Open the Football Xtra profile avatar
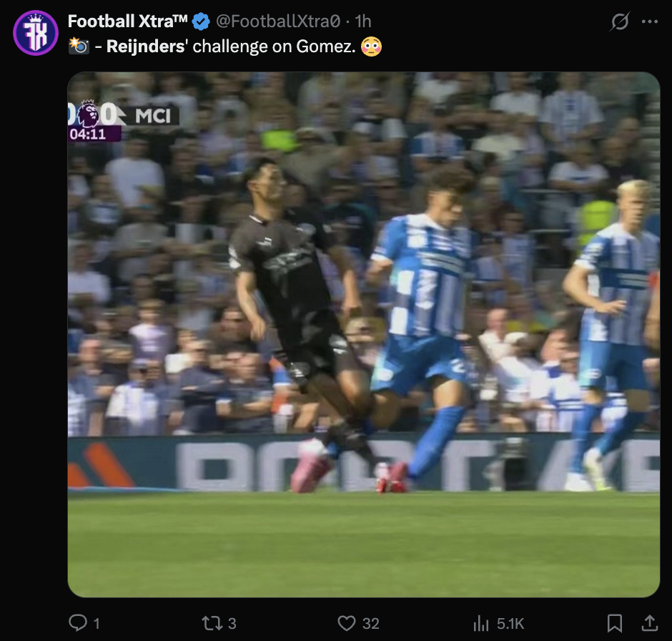The width and height of the screenshot is (672, 641). point(35,32)
